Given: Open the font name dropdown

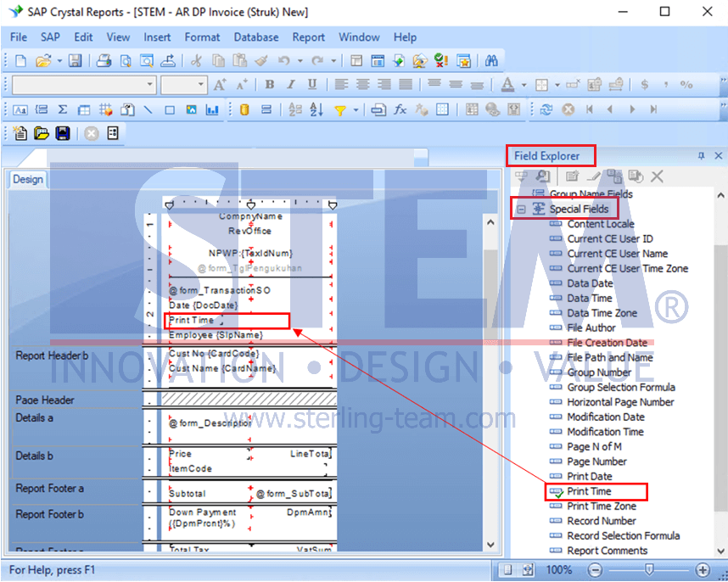Looking at the screenshot, I should pyautogui.click(x=151, y=85).
